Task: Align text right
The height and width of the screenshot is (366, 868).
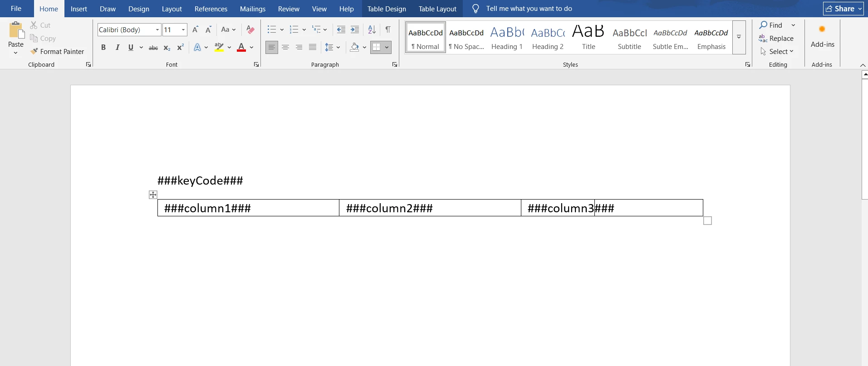Action: pyautogui.click(x=299, y=48)
